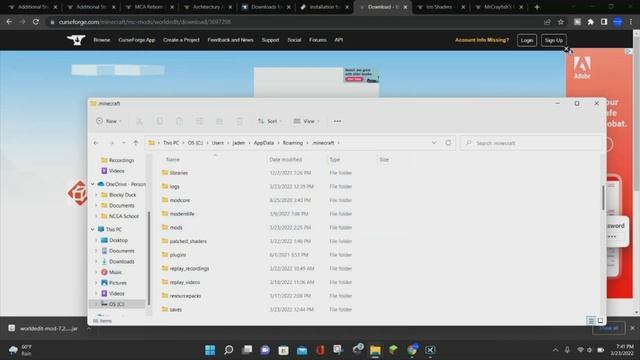Switch to the MCA Reborn tab
Screen dimensions: 640x360
[x=149, y=7]
